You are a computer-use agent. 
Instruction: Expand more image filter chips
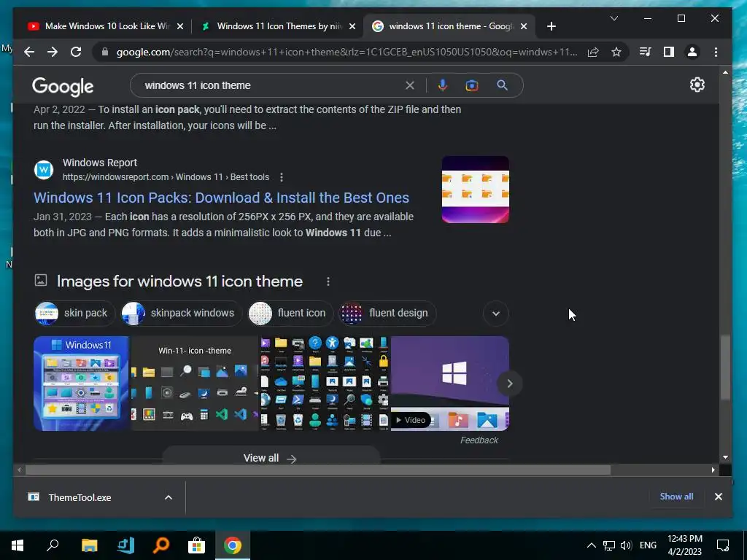[496, 314]
